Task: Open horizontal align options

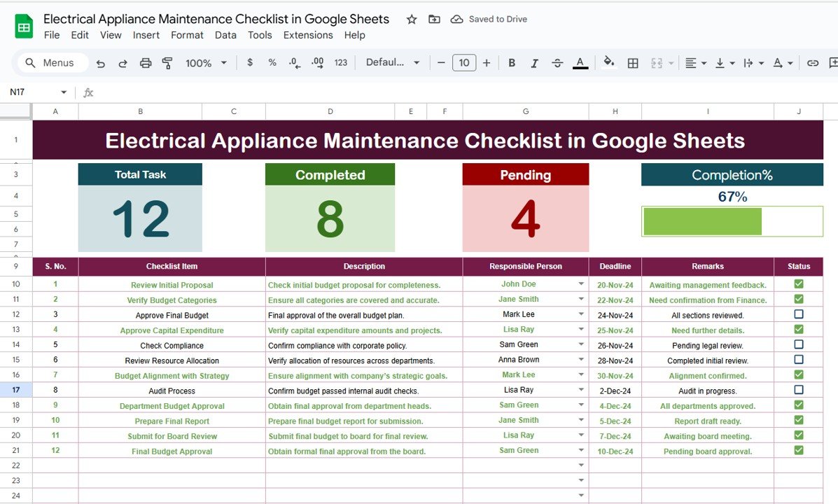Action: click(695, 63)
